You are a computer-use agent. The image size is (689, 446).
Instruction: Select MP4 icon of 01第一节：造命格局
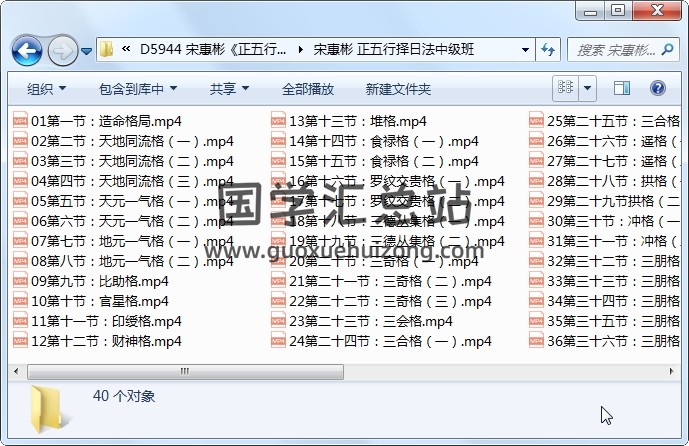point(20,120)
